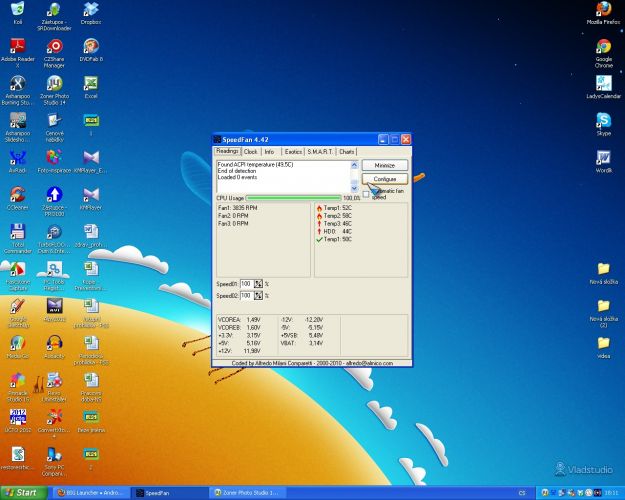This screenshot has width=625, height=500.
Task: Open the Nová složka (2) folder
Action: click(603, 313)
